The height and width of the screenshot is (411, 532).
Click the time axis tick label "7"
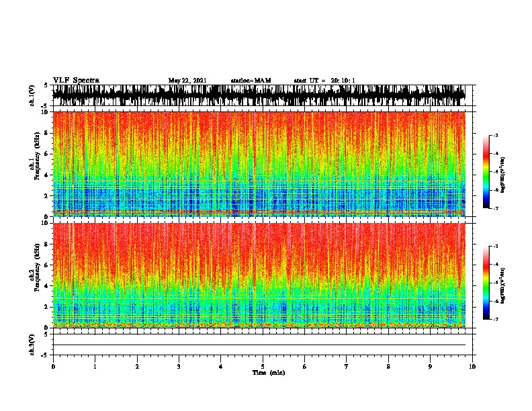(347, 367)
